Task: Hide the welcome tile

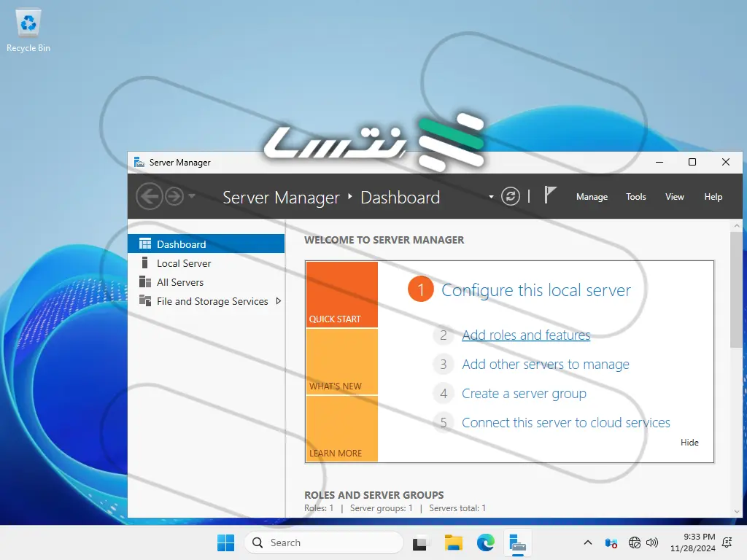Action: click(x=689, y=443)
